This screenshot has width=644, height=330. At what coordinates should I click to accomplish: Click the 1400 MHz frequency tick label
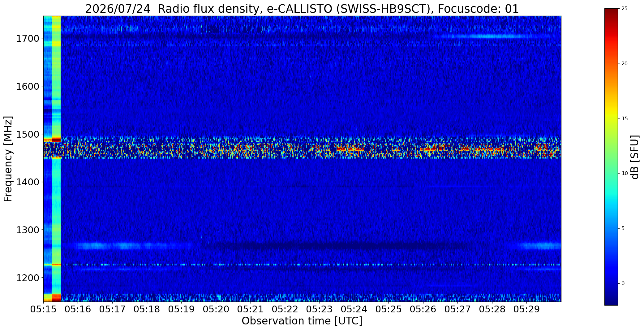click(x=28, y=182)
